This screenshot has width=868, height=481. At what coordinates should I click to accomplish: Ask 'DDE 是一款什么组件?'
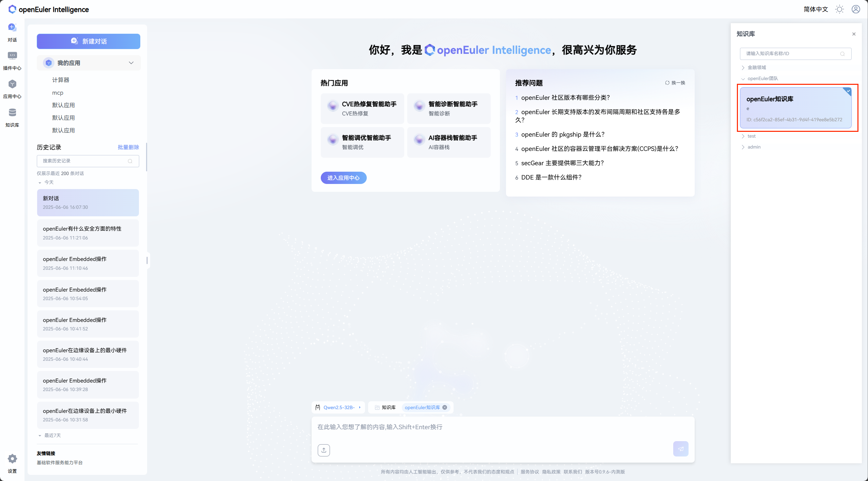pos(551,177)
